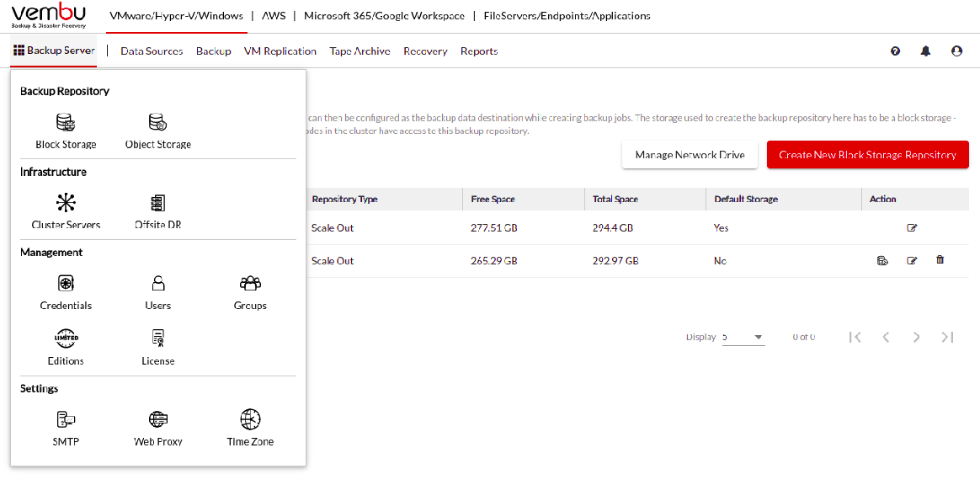980x485 pixels.
Task: Expand the Display rows dropdown
Action: [743, 337]
